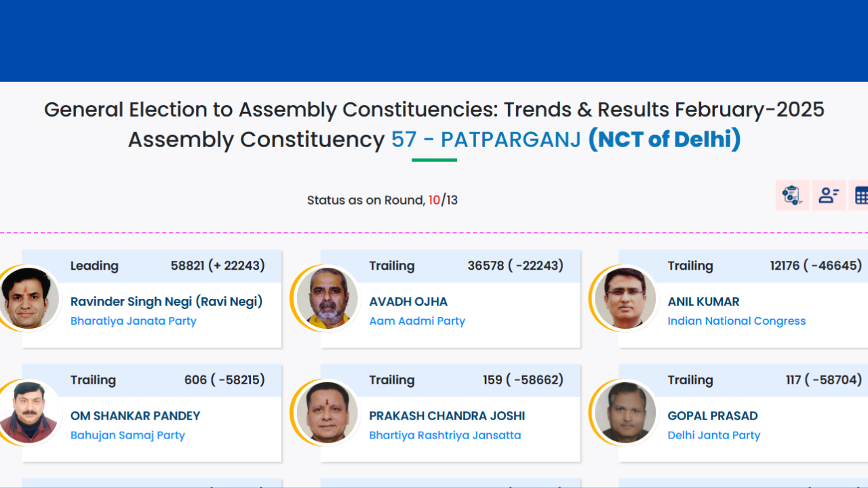Open the round-wise results clipboard icon
The height and width of the screenshot is (488, 868).
pos(792,196)
